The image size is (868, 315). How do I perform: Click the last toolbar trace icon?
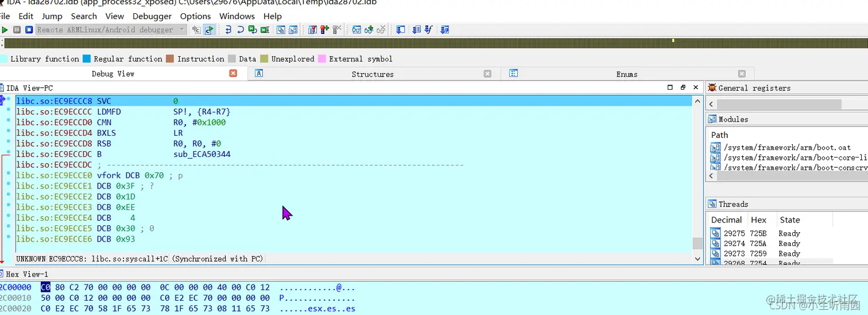click(x=444, y=29)
